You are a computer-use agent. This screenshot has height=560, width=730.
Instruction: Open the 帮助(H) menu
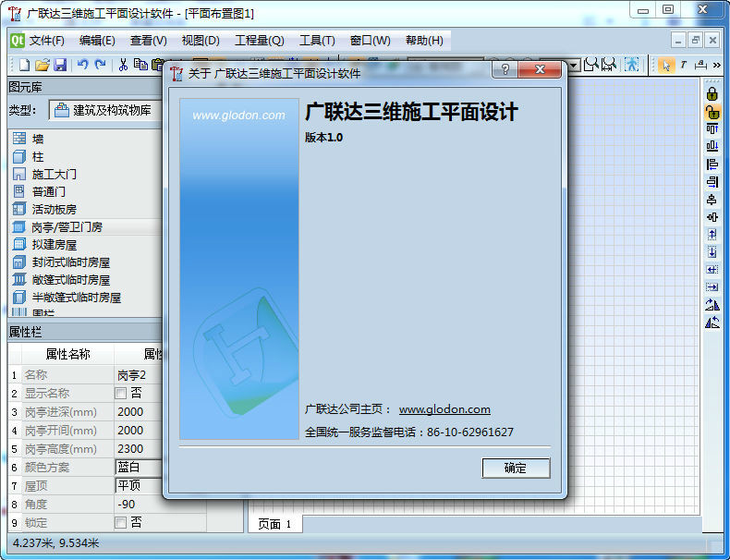424,41
